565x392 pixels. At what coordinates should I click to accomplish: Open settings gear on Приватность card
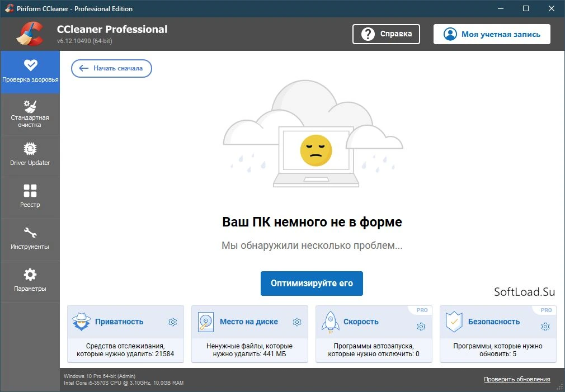tap(173, 322)
